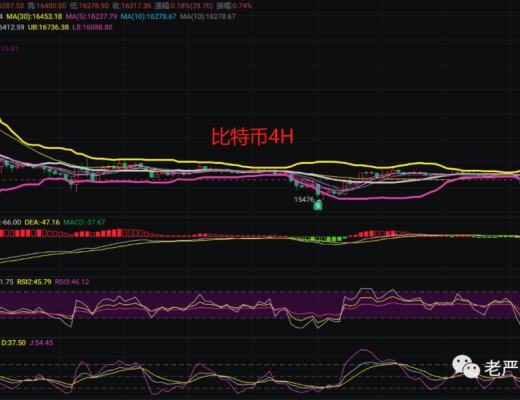
Task: Click the LB:16088.80 lower band label
Action: pos(92,27)
